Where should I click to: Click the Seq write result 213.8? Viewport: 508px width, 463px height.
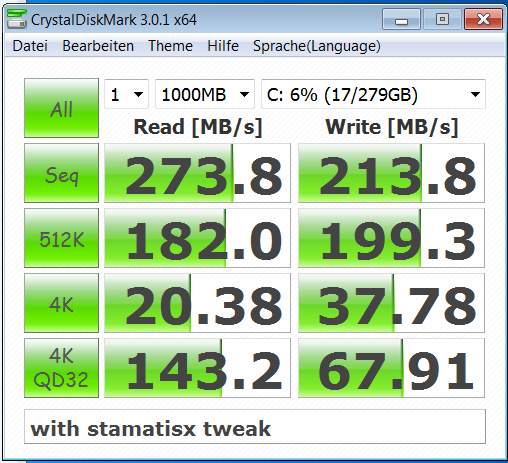(391, 173)
